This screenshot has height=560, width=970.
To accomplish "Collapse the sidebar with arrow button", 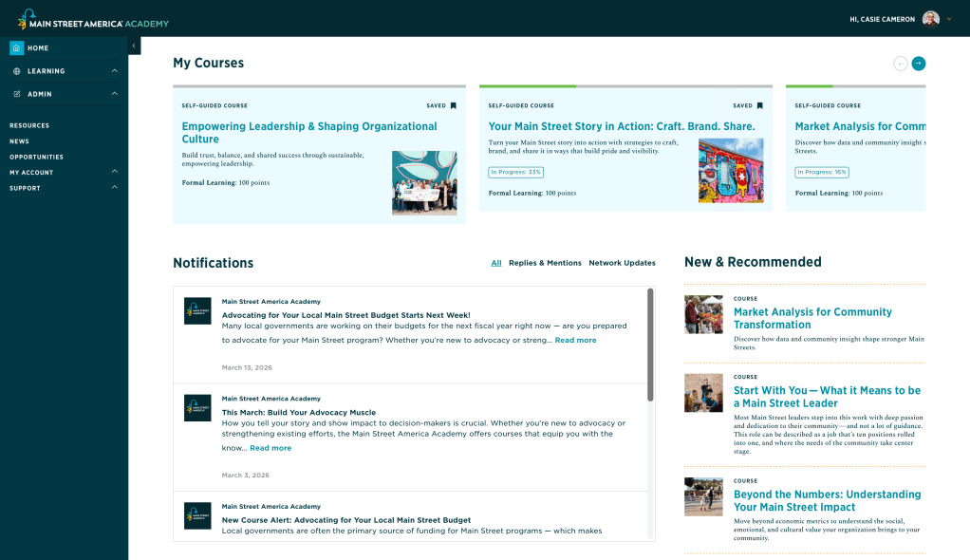I will pos(134,46).
